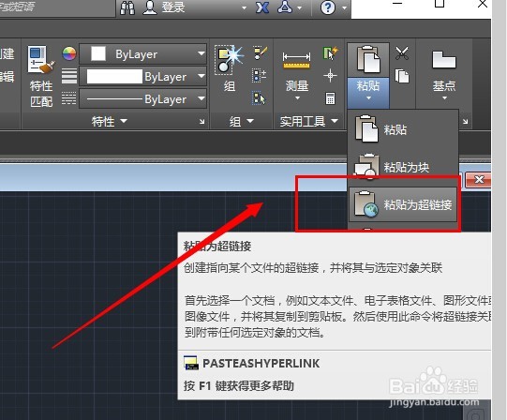Expand the Base Point (基点) dropdown arrow

tap(444, 98)
